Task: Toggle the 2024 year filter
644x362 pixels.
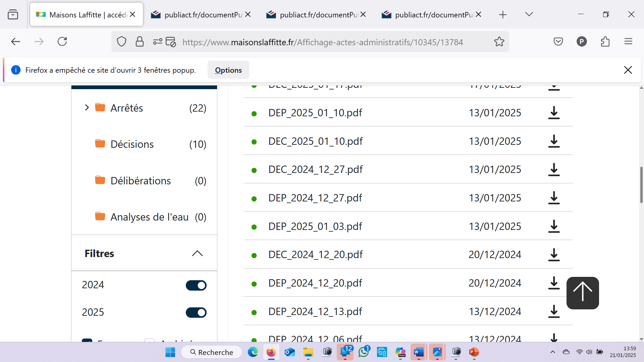Action: [x=196, y=285]
